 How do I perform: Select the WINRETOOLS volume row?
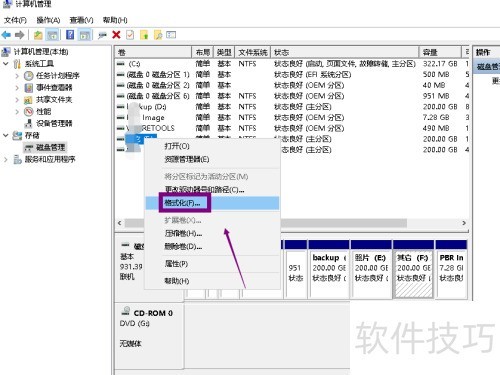(292, 128)
